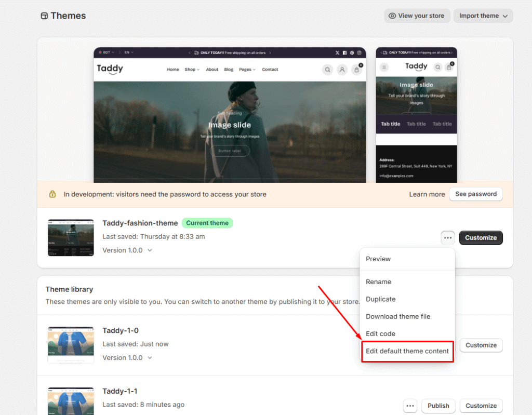Open the three-dot menu for Taddy-1-1
The width and height of the screenshot is (532, 415).
coord(410,406)
